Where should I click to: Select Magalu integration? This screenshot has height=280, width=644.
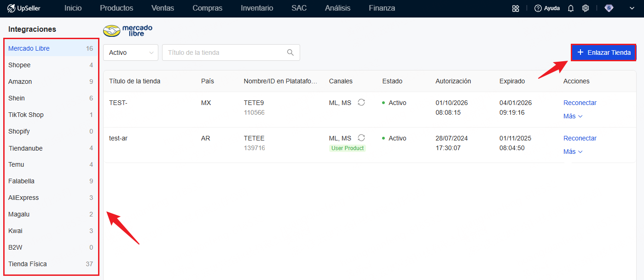[51, 214]
